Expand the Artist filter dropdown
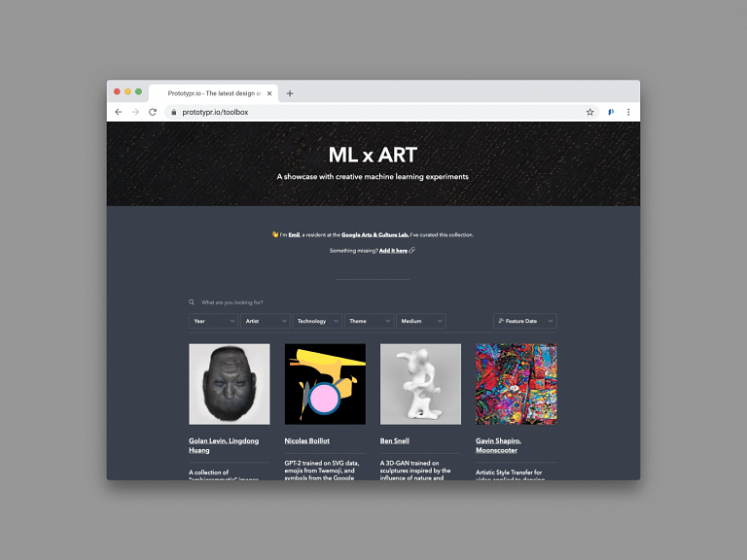This screenshot has height=560, width=747. click(x=266, y=321)
